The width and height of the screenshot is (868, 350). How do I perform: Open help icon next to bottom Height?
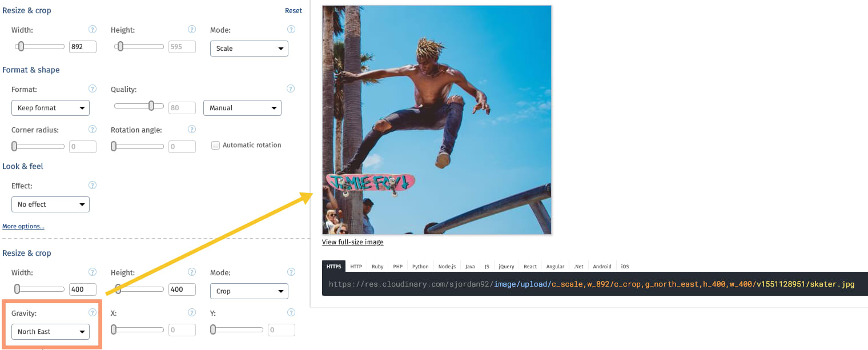pyautogui.click(x=192, y=272)
